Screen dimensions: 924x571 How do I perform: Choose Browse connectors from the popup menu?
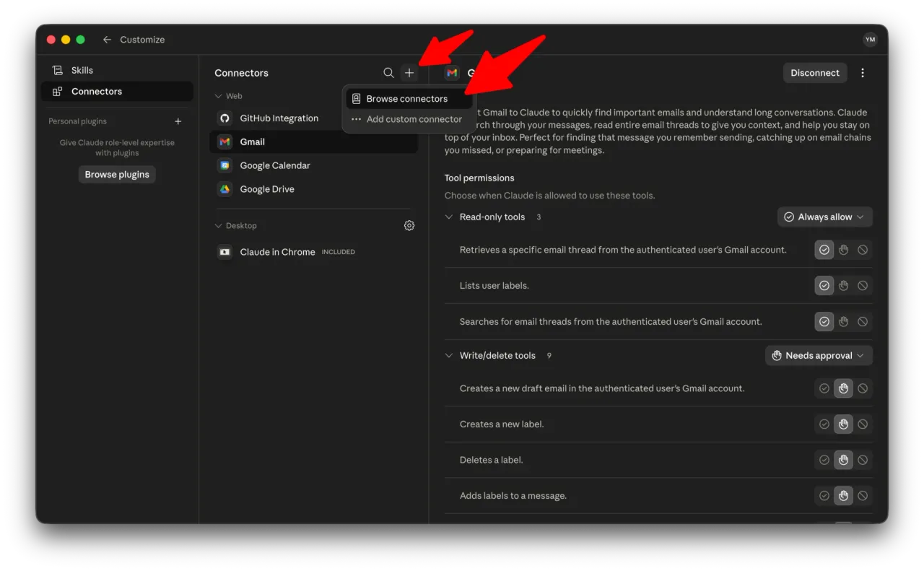(408, 99)
